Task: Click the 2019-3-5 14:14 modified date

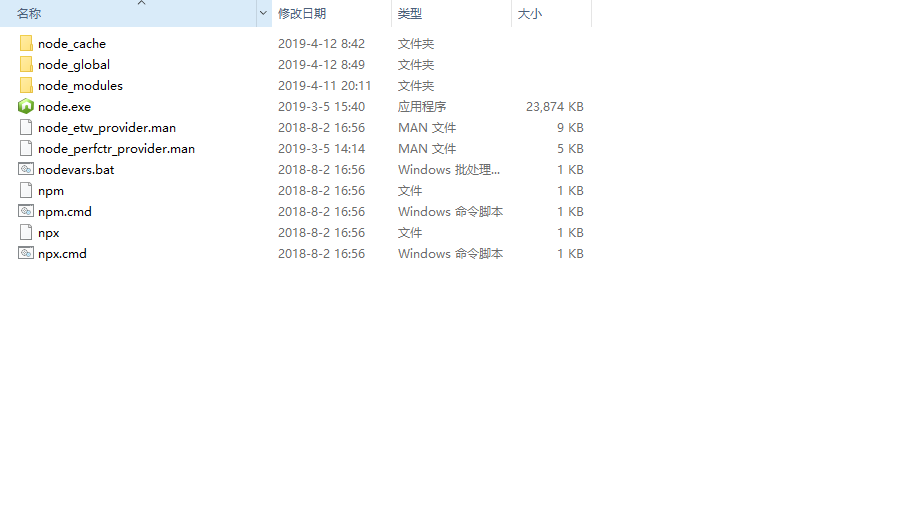Action: (x=321, y=149)
